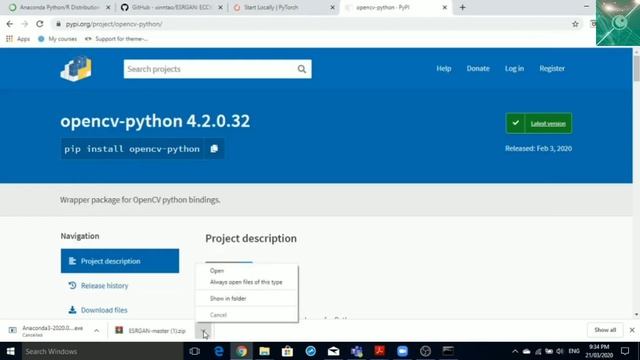Image resolution: width=640 pixels, height=360 pixels.
Task: Launch Microsoft Edge from the taskbar
Action: 218,351
